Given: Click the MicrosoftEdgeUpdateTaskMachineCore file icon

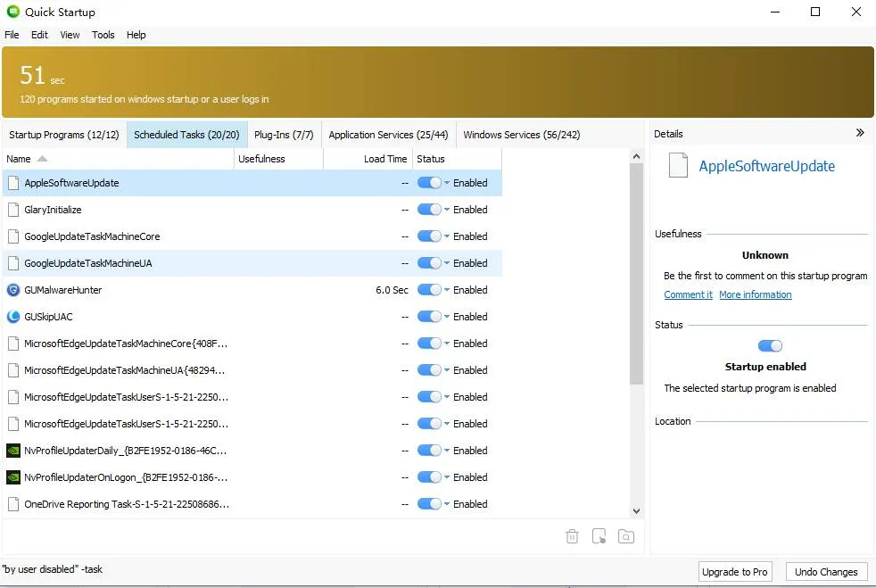Looking at the screenshot, I should click(13, 344).
